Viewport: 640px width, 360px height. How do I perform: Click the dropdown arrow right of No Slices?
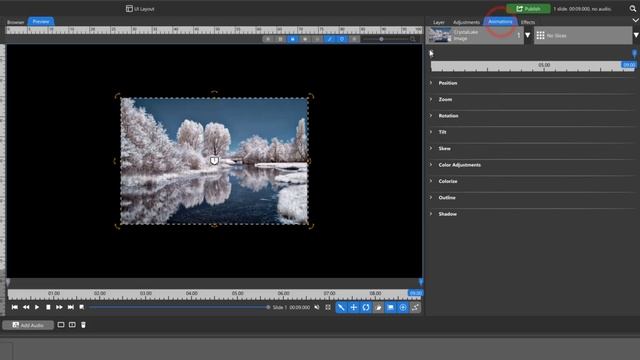pos(636,36)
